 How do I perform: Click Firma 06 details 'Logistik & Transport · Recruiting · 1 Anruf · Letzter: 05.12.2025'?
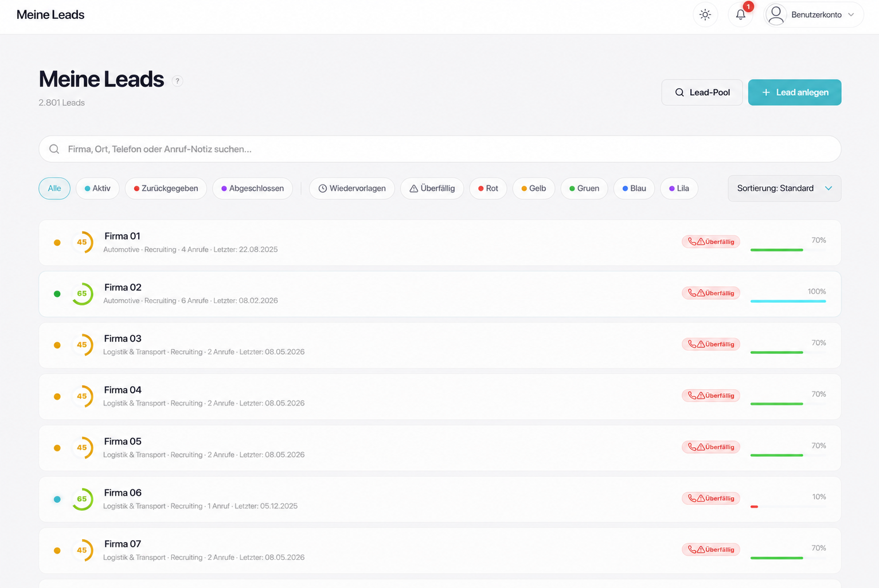(200, 506)
